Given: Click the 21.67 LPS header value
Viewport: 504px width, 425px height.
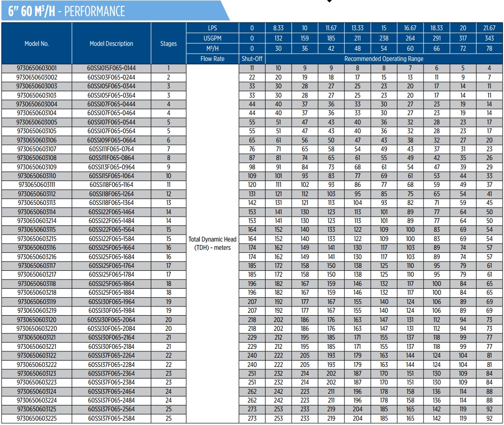Looking at the screenshot, I should click(489, 28).
